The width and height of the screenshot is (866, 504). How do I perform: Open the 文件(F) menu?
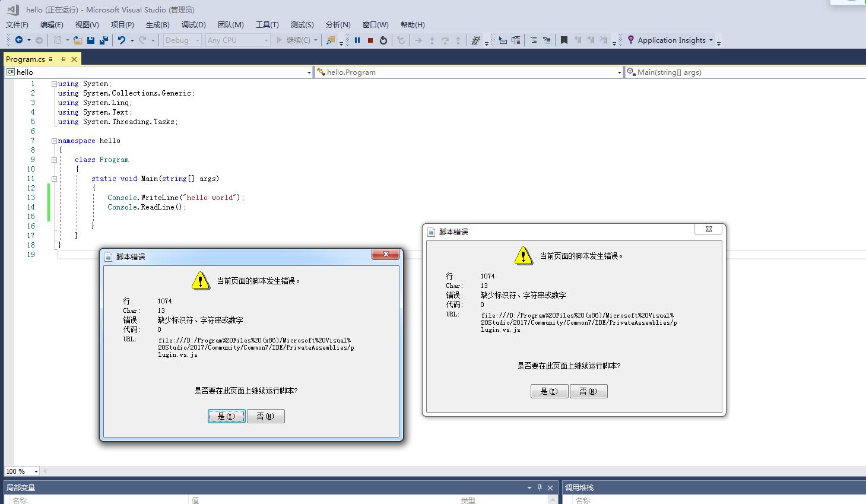click(17, 24)
